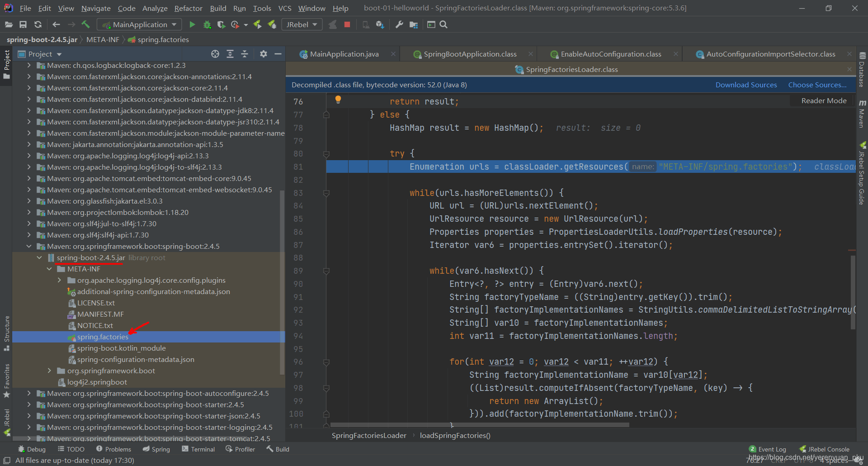
Task: Toggle code folding marker at line 89
Action: coord(326,271)
